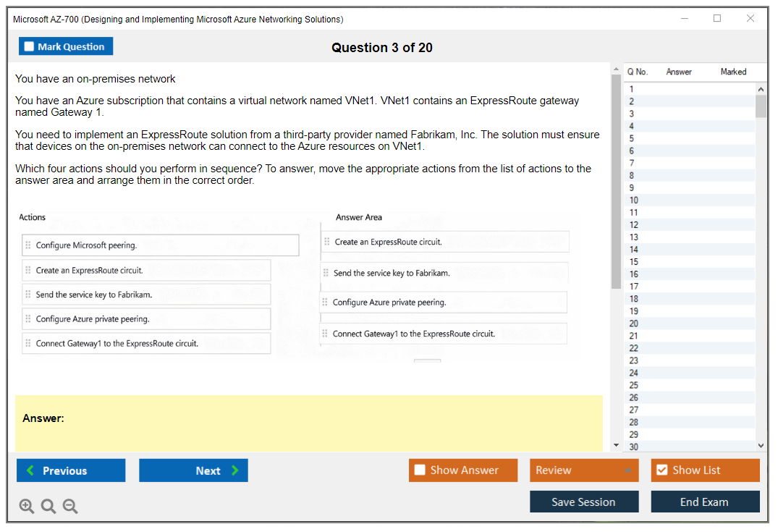This screenshot has width=778, height=532.
Task: Click drag handle of 'Configure Azure private peering' action
Action: (28, 319)
